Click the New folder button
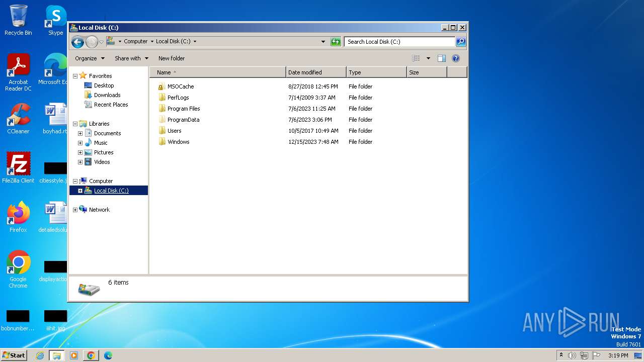 pyautogui.click(x=172, y=58)
